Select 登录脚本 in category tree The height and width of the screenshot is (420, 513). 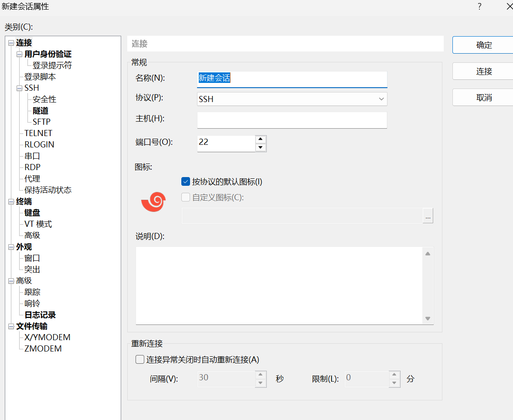coord(40,77)
